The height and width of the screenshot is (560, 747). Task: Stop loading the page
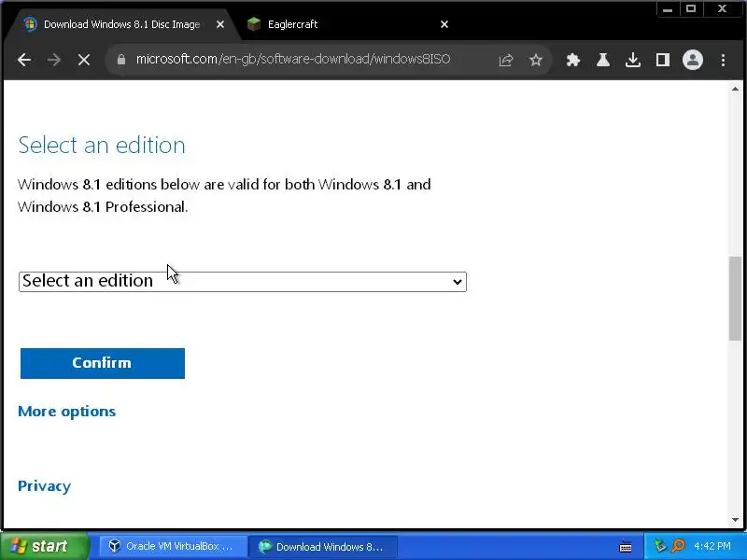point(84,60)
